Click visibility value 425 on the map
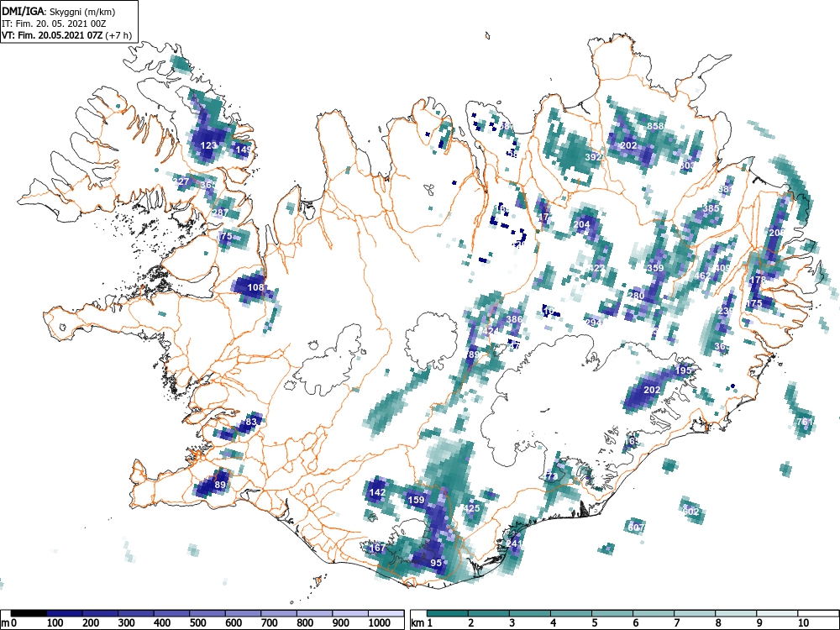This screenshot has width=840, height=630. click(471, 508)
